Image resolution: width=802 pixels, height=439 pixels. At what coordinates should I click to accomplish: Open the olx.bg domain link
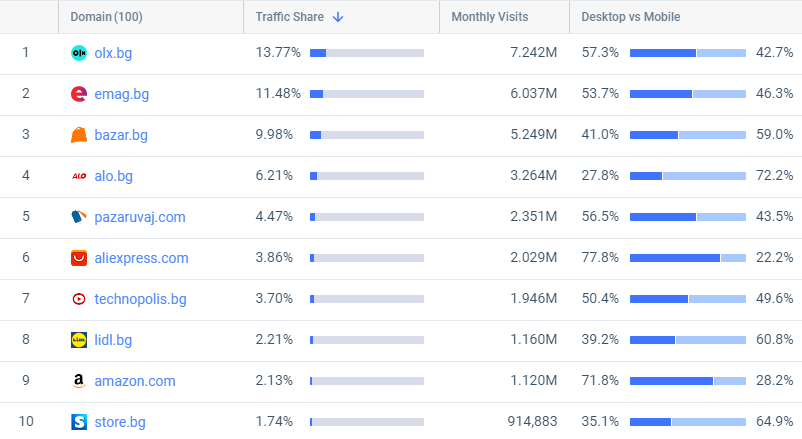point(113,53)
